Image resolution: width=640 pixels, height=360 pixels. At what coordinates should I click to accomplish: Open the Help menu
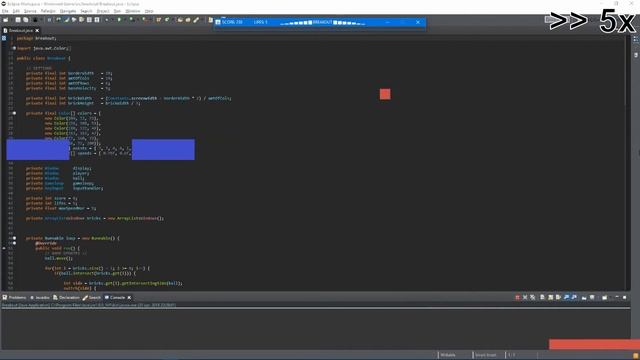click(x=149, y=11)
